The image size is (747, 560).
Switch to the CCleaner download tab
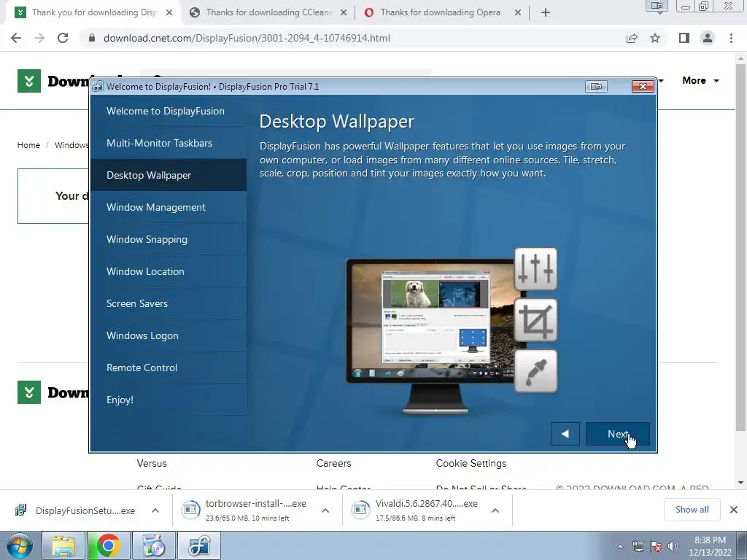pos(268,12)
